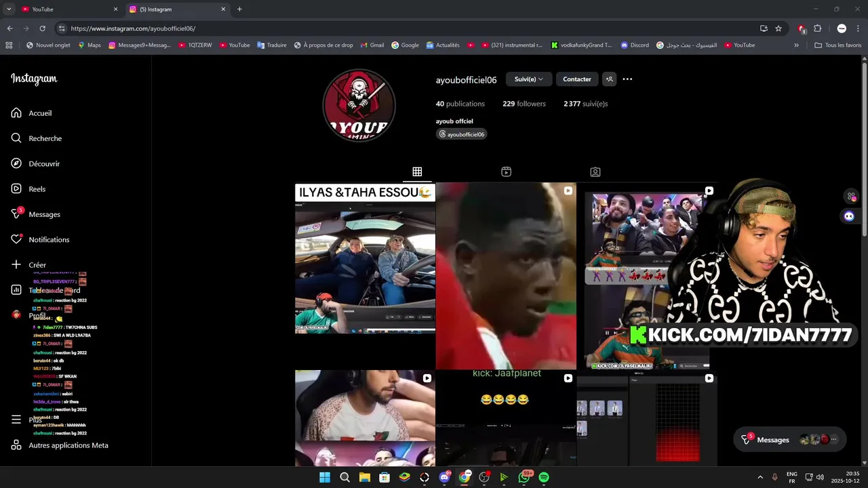Open the 229 followers list
Screen dimensions: 868x488
point(524,104)
